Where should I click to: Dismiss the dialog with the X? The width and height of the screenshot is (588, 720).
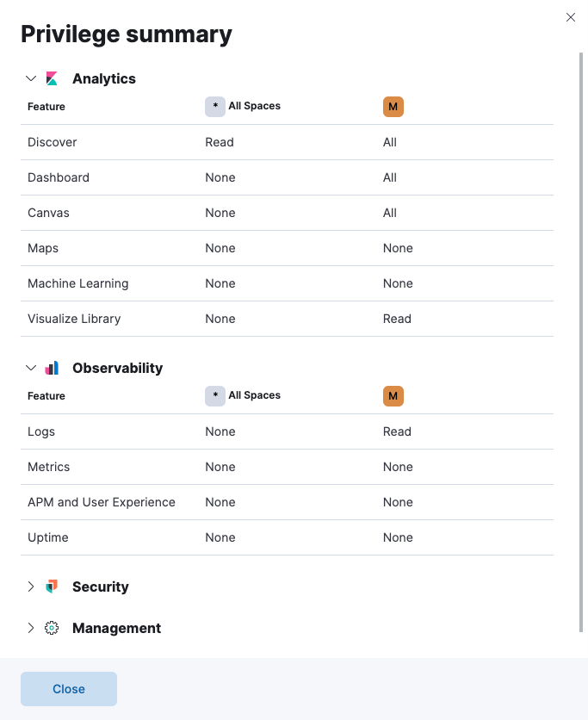pyautogui.click(x=571, y=17)
